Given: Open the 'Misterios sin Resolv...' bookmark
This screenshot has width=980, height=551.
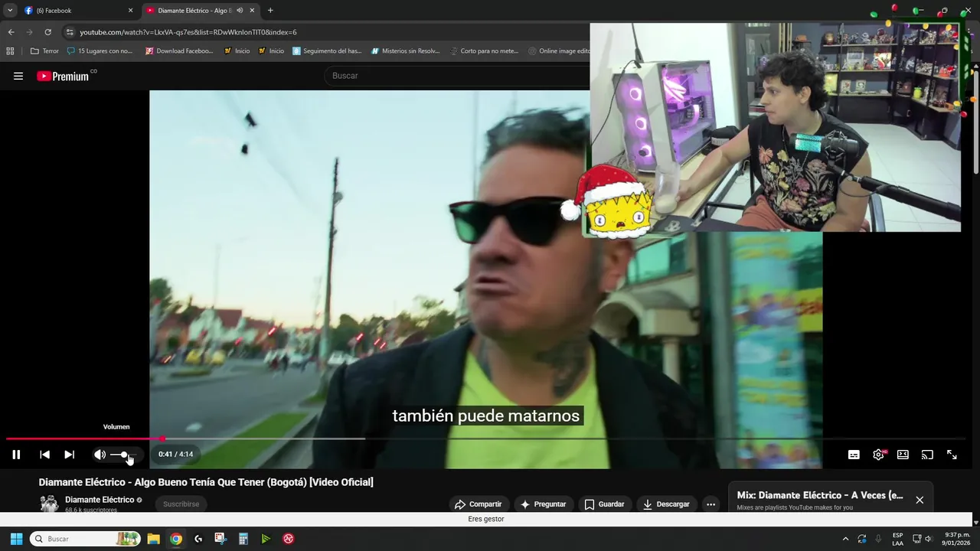Looking at the screenshot, I should click(x=406, y=51).
